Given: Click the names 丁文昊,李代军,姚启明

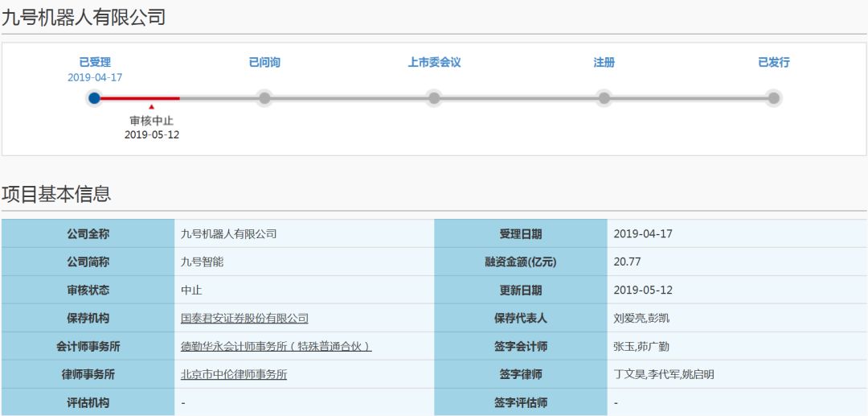Looking at the screenshot, I should tap(664, 375).
